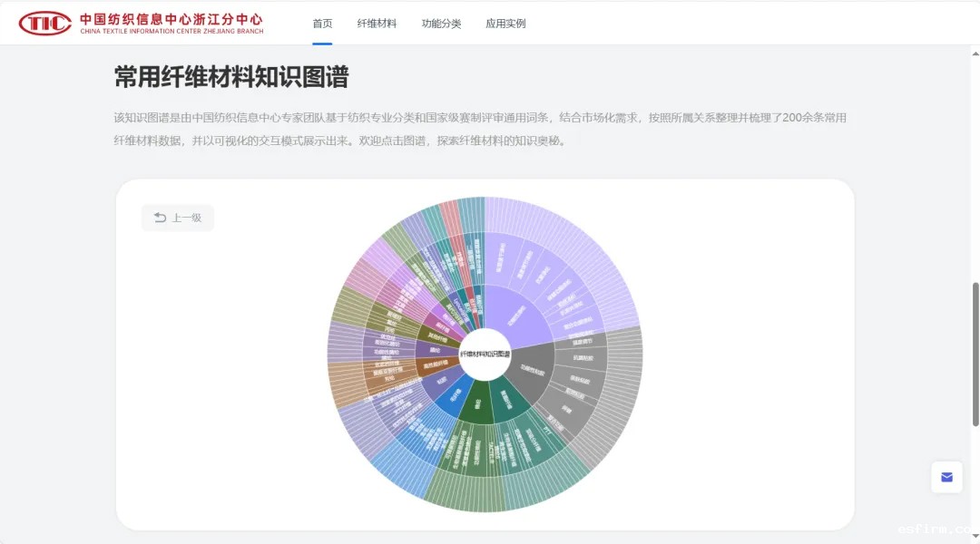Click the 常用纤维材料知识图谱 heading
Image resolution: width=980 pixels, height=544 pixels.
click(231, 77)
